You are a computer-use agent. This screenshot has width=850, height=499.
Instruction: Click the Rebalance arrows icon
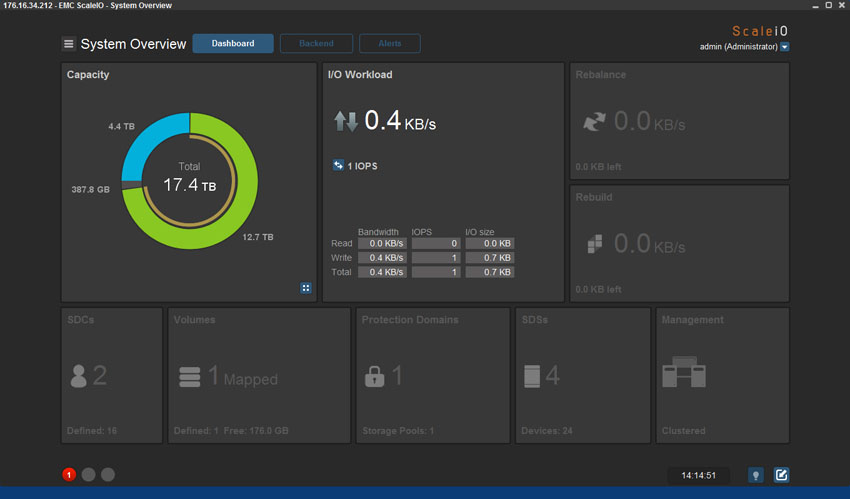click(594, 121)
